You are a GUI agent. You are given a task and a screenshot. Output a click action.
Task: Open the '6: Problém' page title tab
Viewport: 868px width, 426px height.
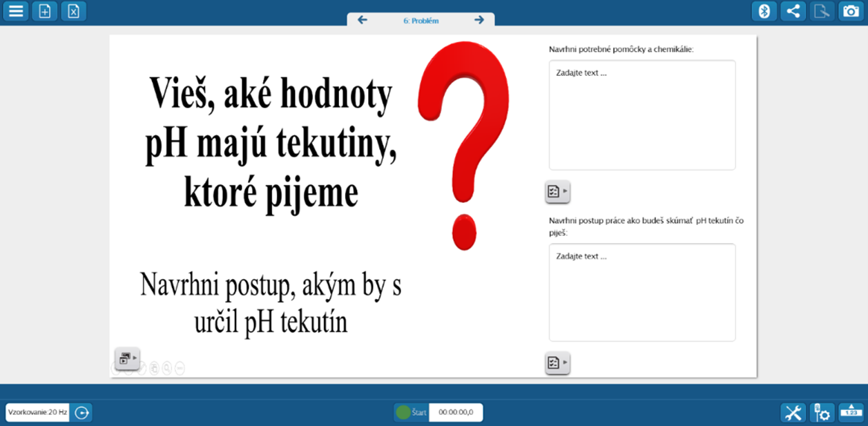point(421,21)
